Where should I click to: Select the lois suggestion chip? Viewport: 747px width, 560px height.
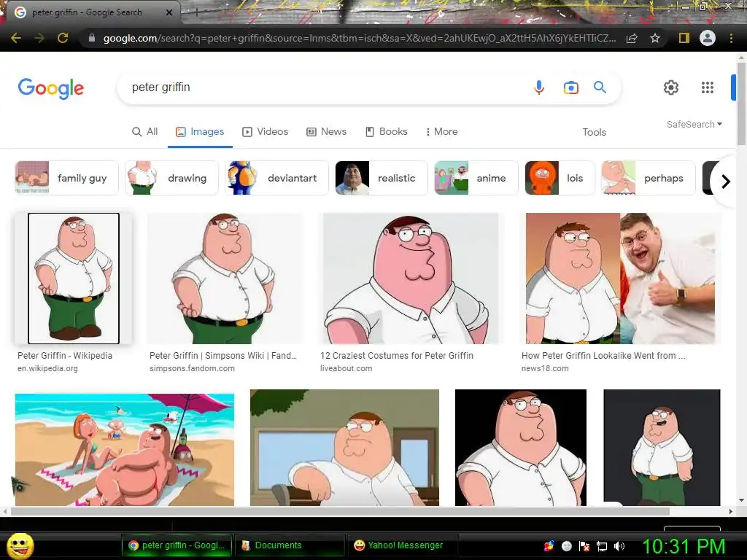coord(560,178)
